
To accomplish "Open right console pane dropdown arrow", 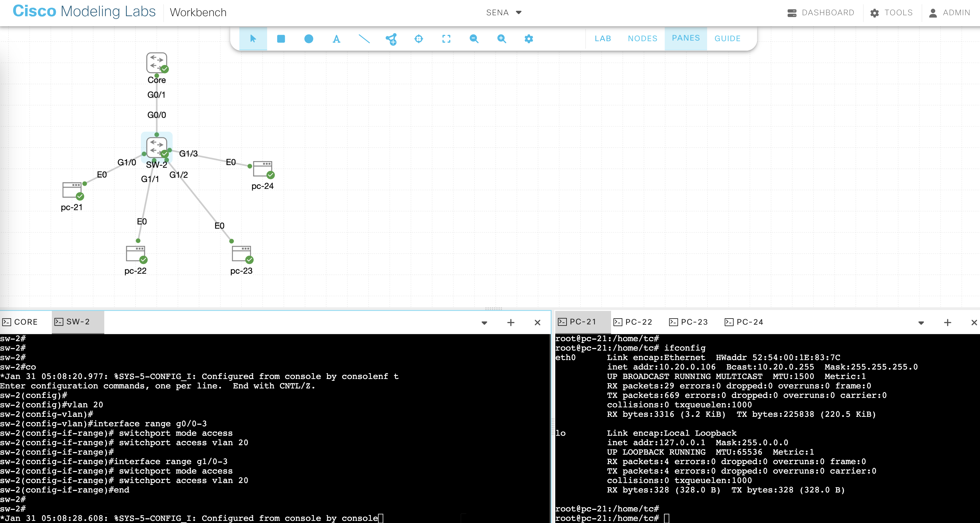I will [921, 323].
